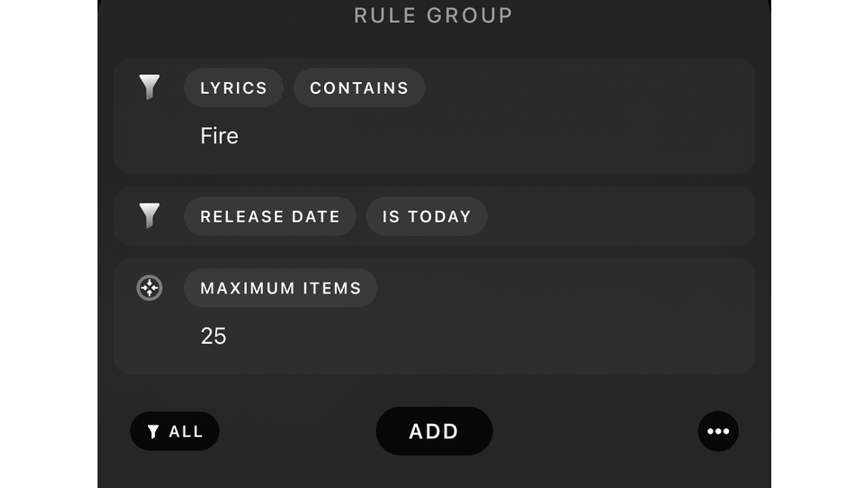Open the MAXIMUM ITEMS limit type pill

click(x=280, y=288)
